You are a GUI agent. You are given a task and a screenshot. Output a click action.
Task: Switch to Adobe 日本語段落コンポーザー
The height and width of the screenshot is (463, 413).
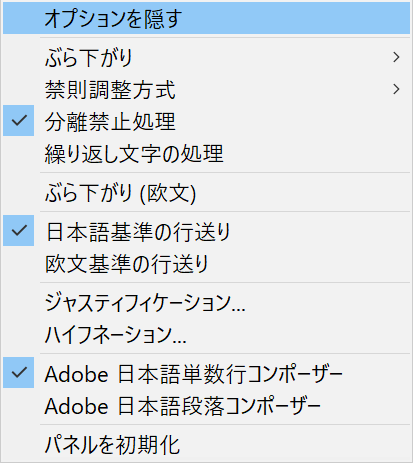pyautogui.click(x=206, y=405)
